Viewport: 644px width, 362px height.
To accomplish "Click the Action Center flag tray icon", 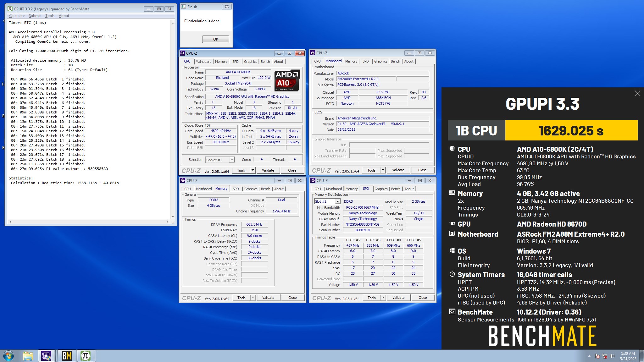I will tap(597, 356).
